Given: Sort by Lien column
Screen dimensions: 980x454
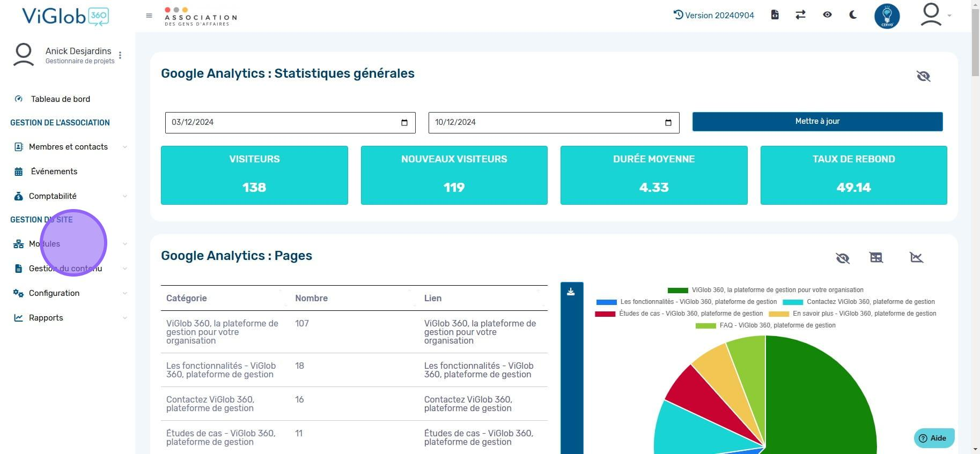Looking at the screenshot, I should coord(483,298).
